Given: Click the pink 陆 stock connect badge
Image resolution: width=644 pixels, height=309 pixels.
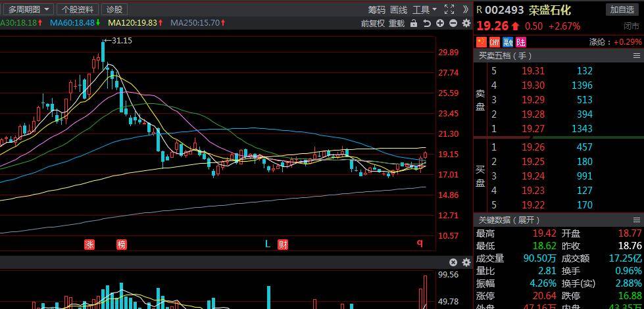Looking at the screenshot, I should point(520,42).
